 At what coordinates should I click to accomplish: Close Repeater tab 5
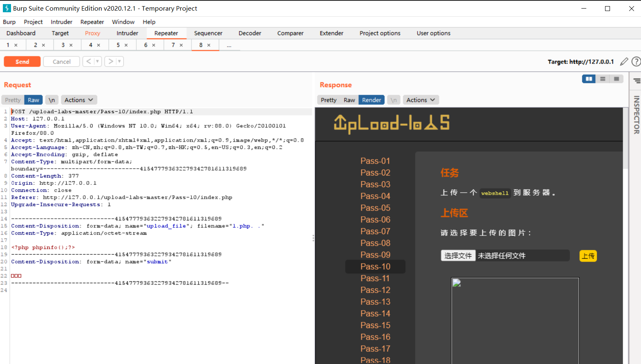coord(126,45)
